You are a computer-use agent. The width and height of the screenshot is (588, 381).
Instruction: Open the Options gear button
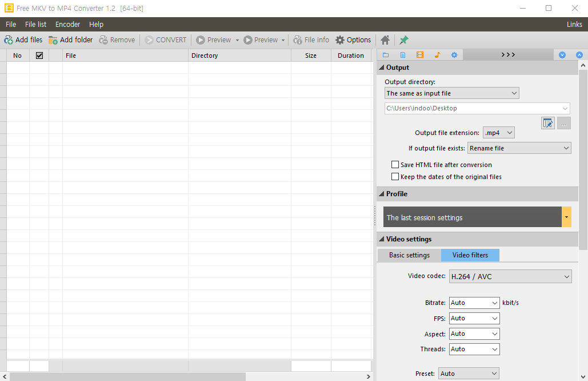(353, 40)
